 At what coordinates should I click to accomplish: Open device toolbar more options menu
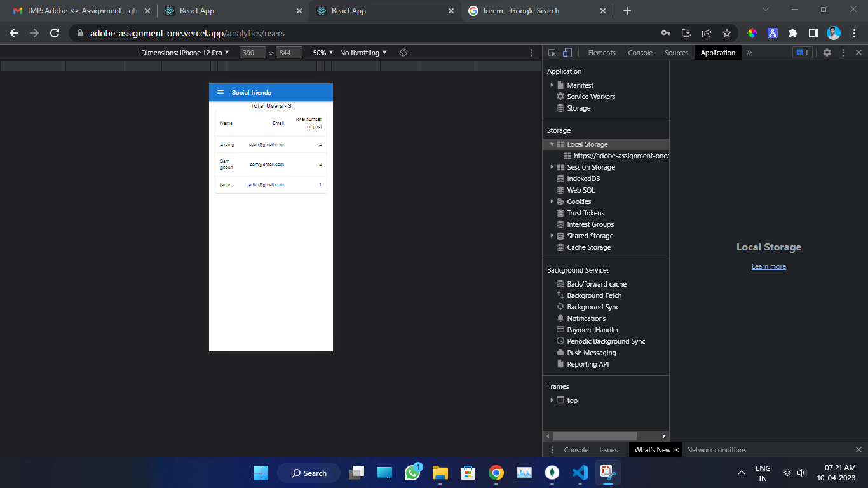(x=532, y=53)
